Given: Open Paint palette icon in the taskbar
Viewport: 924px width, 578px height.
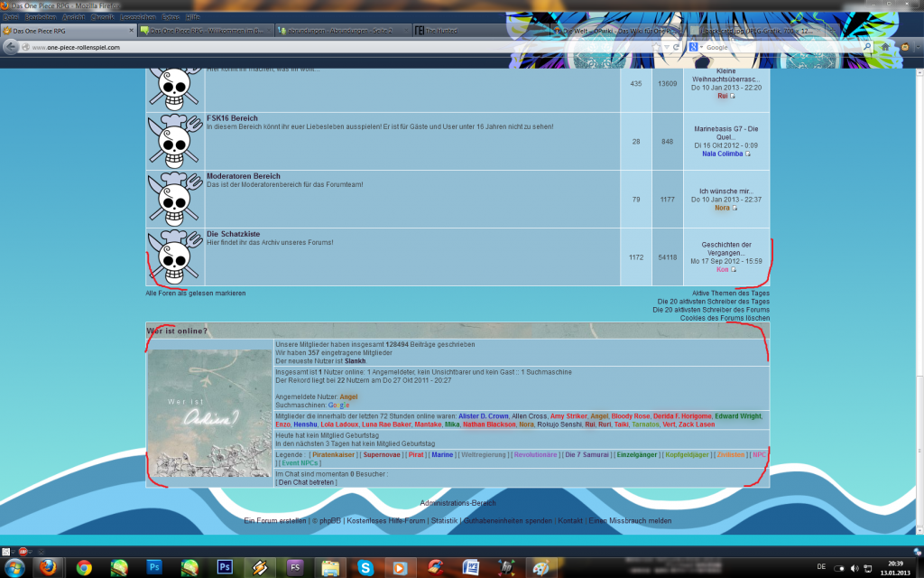Looking at the screenshot, I should click(541, 567).
